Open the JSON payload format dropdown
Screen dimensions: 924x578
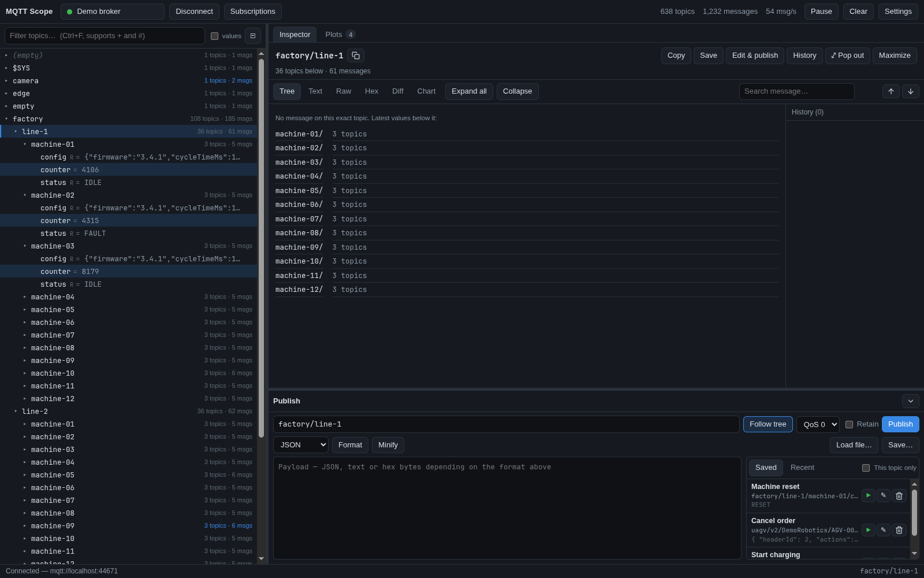click(x=301, y=445)
